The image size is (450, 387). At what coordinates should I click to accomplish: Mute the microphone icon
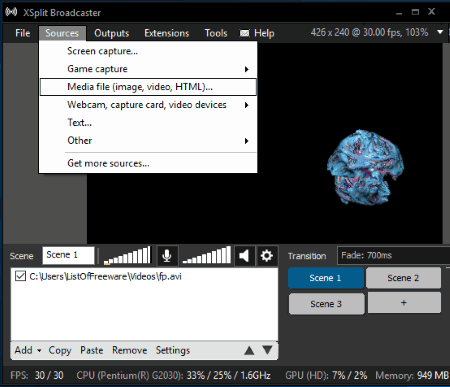[167, 256]
